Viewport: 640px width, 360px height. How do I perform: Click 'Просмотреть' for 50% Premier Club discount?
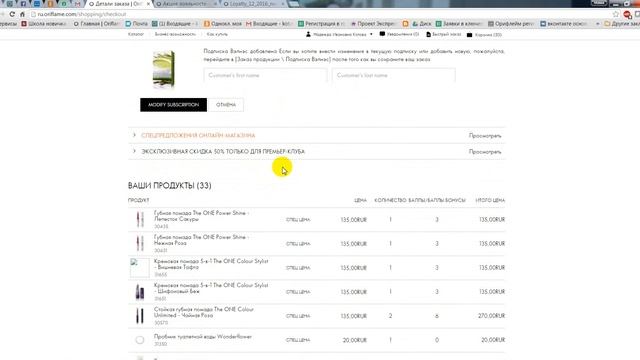485,152
